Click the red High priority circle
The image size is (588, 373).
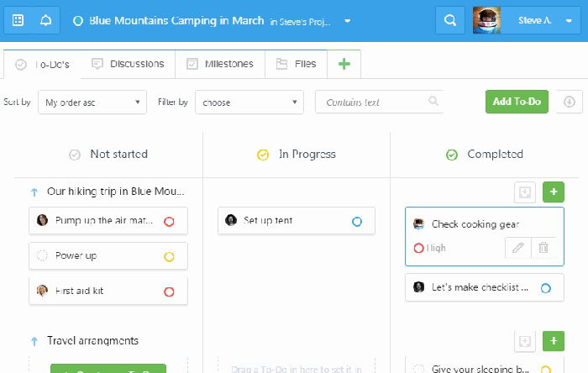(419, 248)
